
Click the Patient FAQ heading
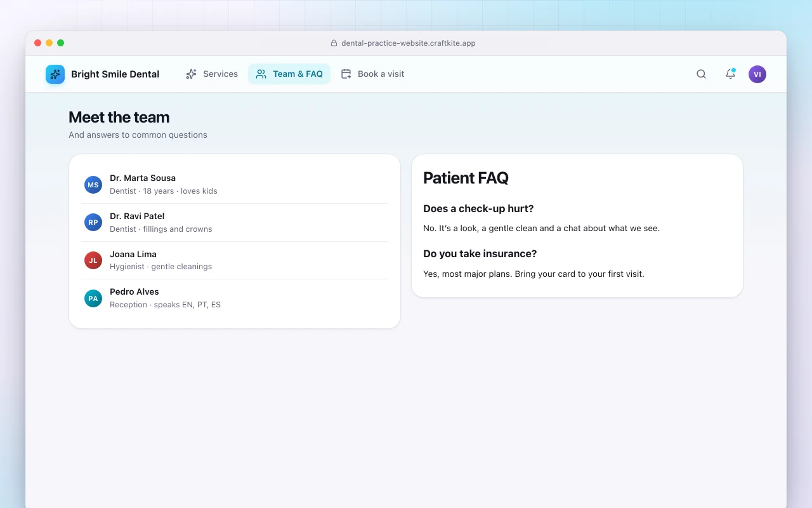[466, 178]
